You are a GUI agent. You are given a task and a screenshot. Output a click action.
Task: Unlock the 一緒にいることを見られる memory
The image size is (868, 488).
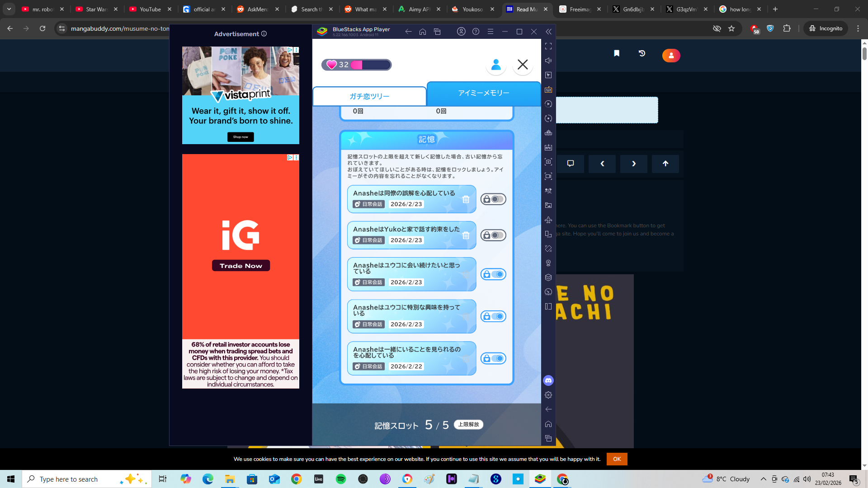pyautogui.click(x=493, y=358)
